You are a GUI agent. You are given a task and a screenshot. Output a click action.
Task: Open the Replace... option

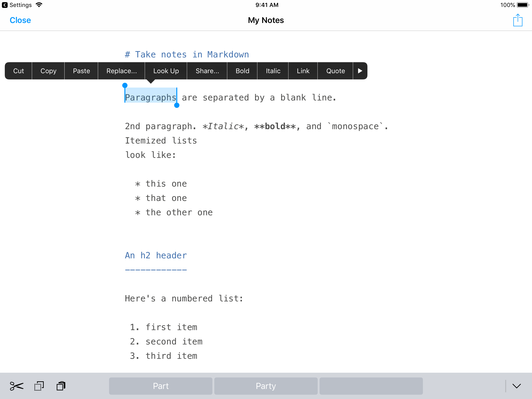pyautogui.click(x=122, y=71)
